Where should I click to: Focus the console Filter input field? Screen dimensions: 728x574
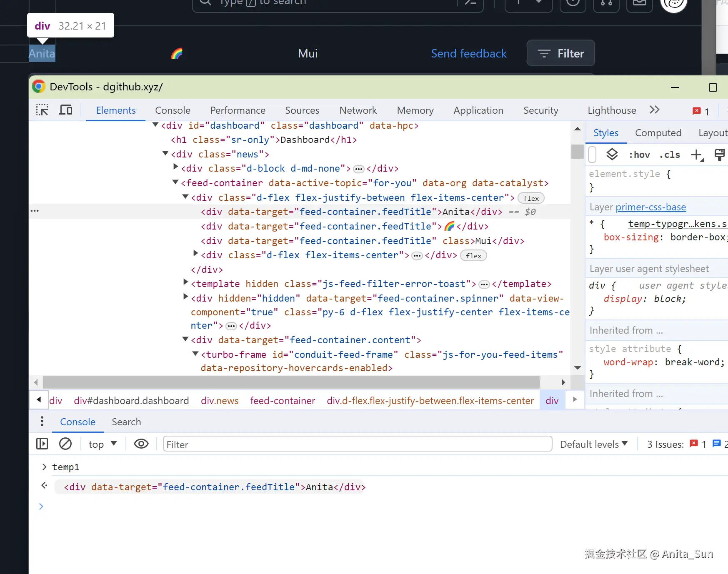tap(357, 444)
